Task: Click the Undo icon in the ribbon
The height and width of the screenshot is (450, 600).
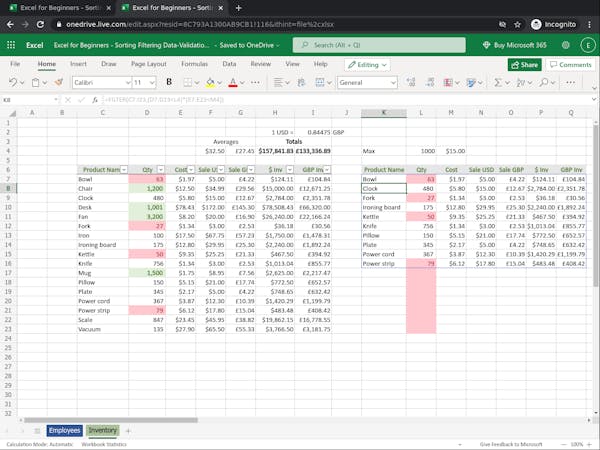Action: [x=13, y=82]
